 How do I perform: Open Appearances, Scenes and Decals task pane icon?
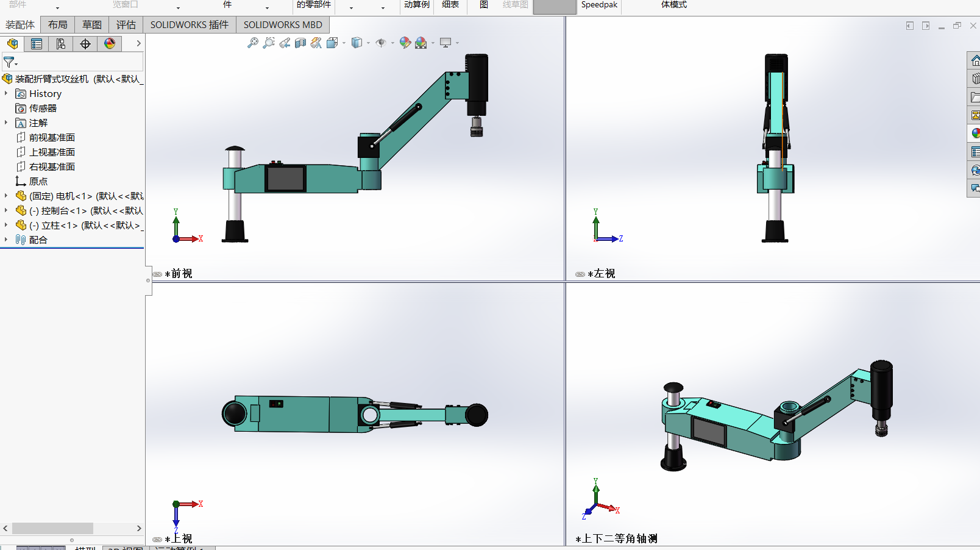coord(975,133)
